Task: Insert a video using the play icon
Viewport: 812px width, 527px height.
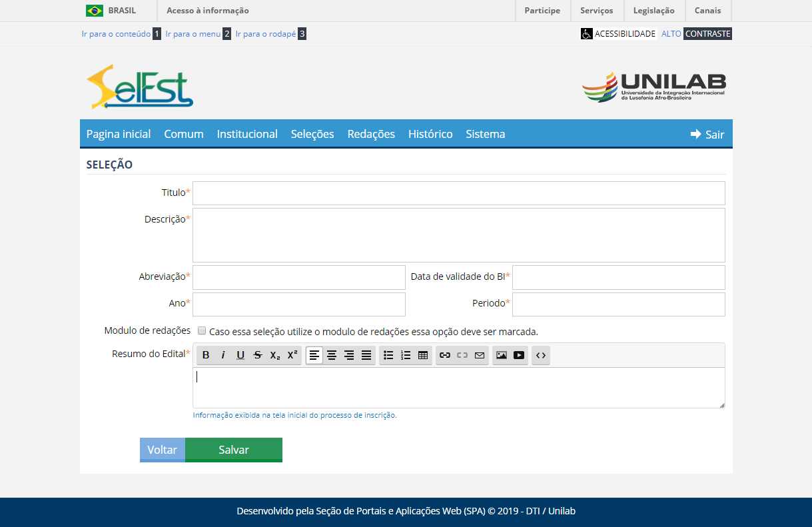Action: (x=519, y=355)
